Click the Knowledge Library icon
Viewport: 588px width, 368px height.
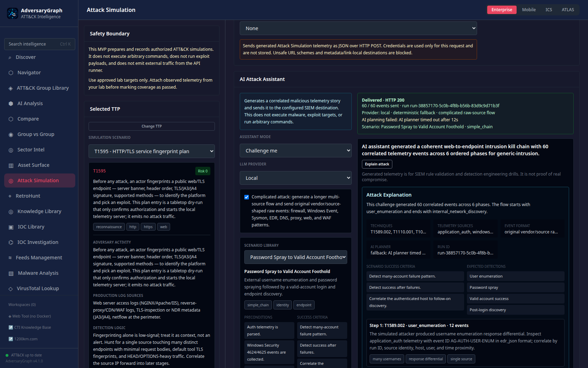(11, 212)
